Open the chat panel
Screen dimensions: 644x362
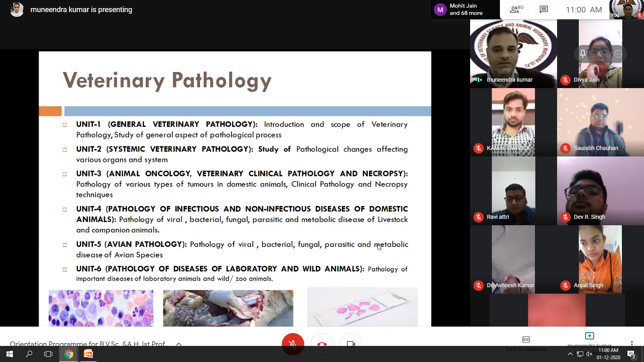click(x=544, y=9)
